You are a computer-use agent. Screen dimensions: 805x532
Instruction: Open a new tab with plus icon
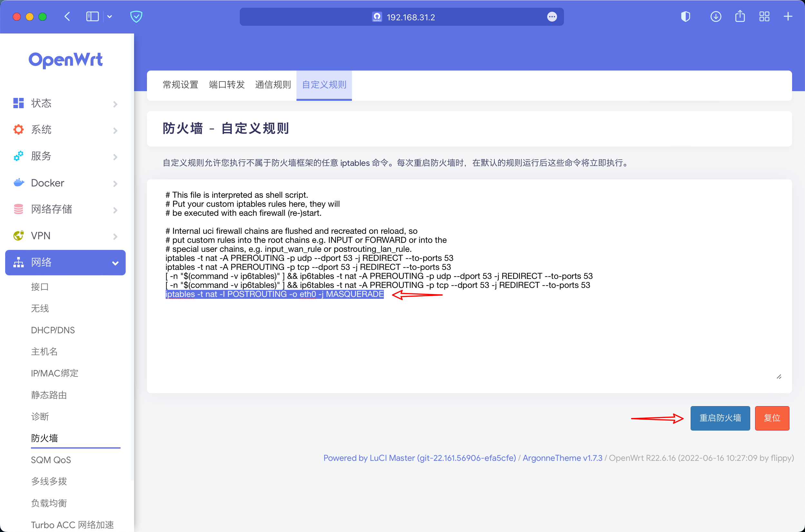(x=788, y=17)
